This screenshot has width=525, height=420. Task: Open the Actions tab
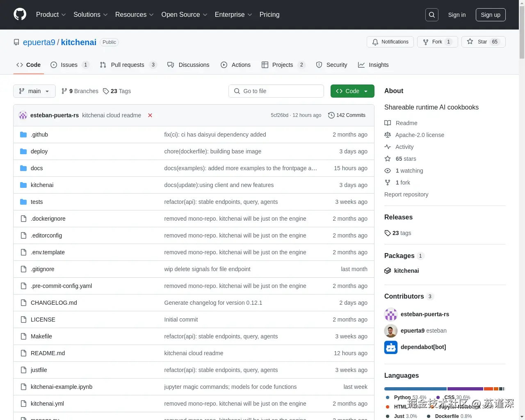(236, 65)
